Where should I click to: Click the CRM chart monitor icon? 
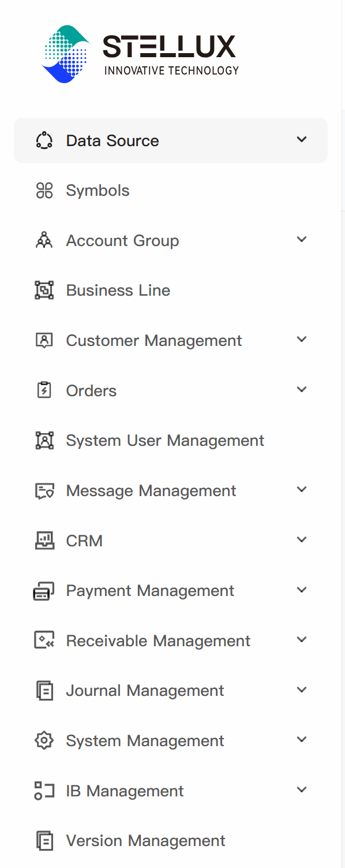pos(44,541)
